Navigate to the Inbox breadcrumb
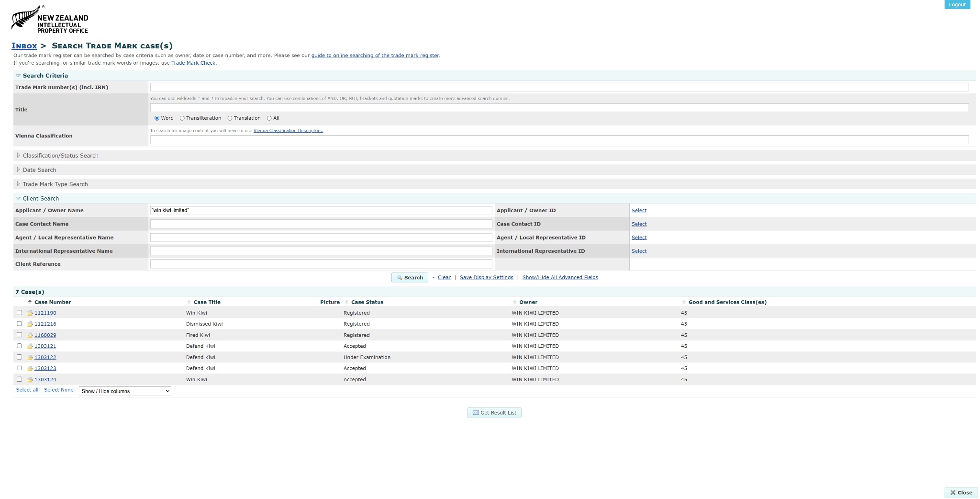 (x=24, y=46)
